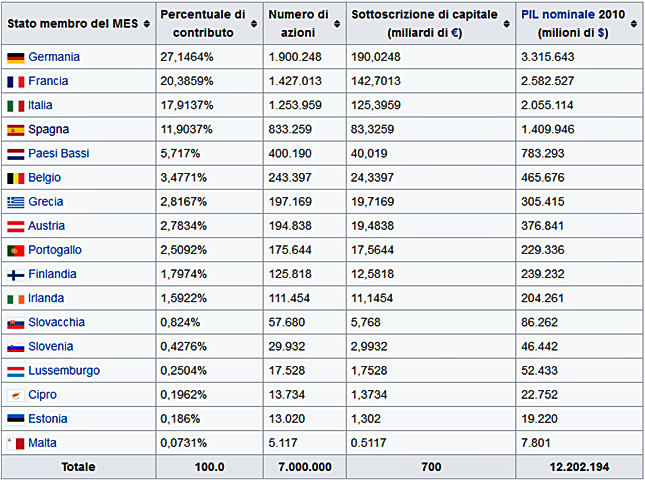Click the Cipro flag icon
This screenshot has height=480, width=645.
point(16,395)
